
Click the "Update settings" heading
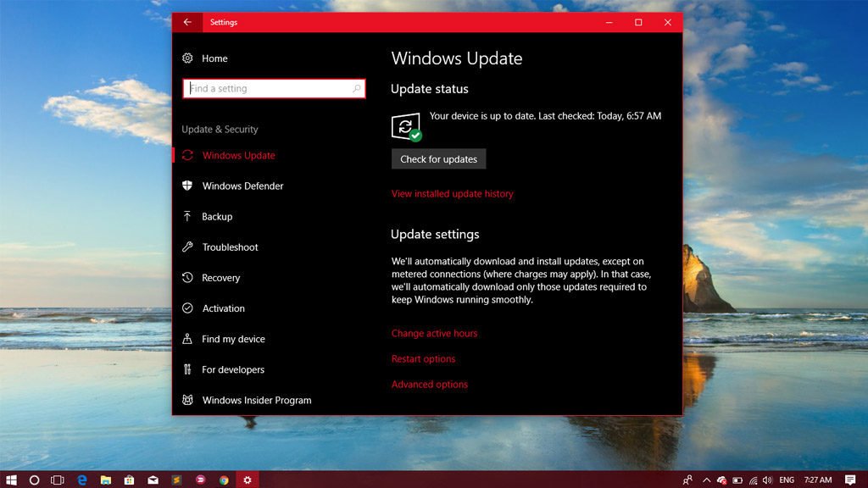(x=435, y=234)
